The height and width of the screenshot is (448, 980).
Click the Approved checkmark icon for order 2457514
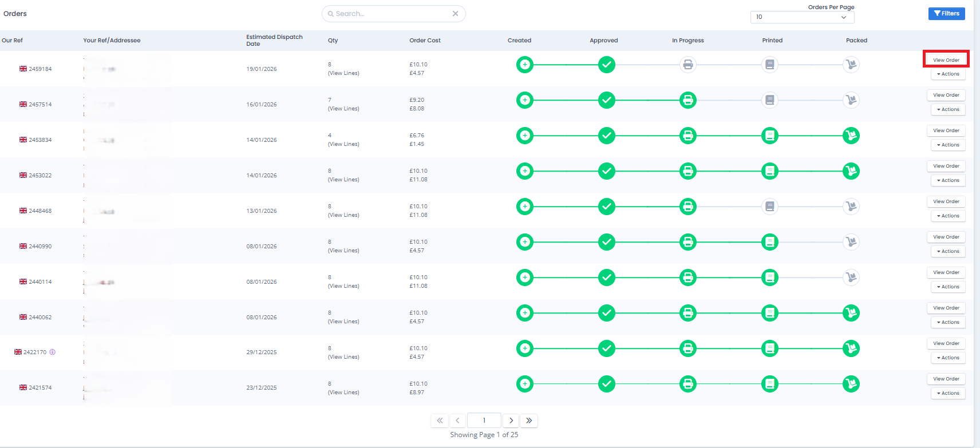(x=606, y=100)
